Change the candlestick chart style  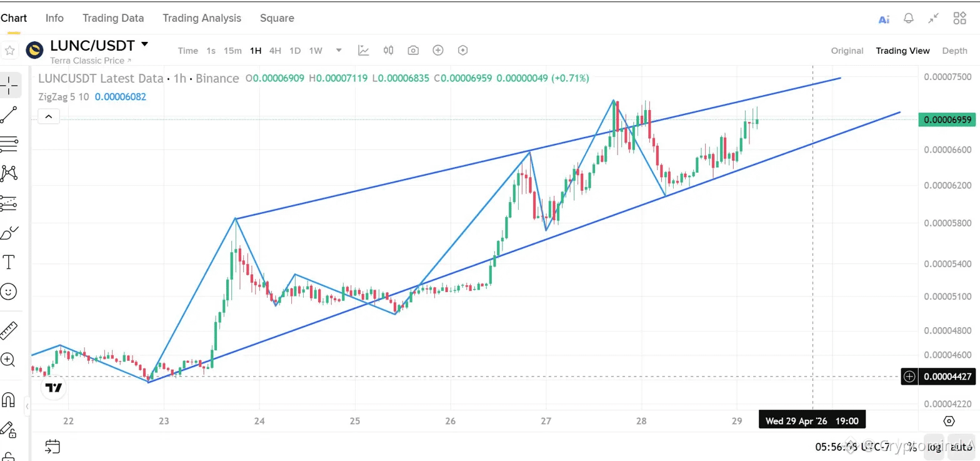click(388, 50)
